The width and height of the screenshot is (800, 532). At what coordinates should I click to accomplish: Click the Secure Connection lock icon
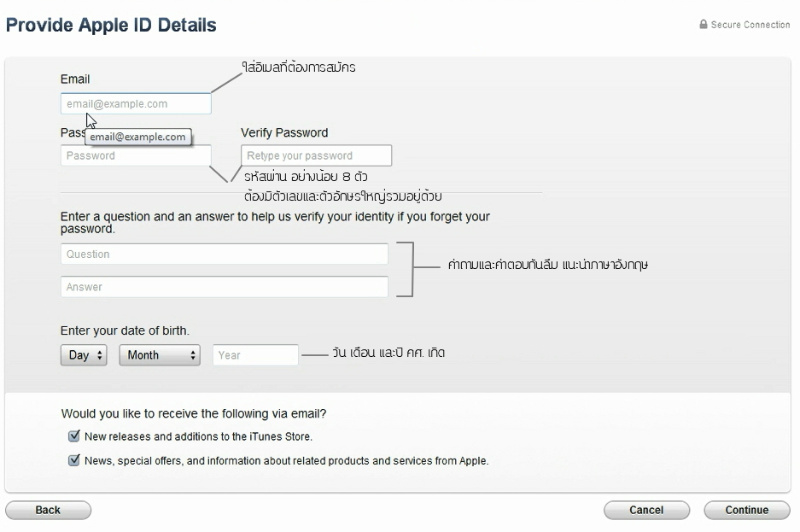point(703,24)
